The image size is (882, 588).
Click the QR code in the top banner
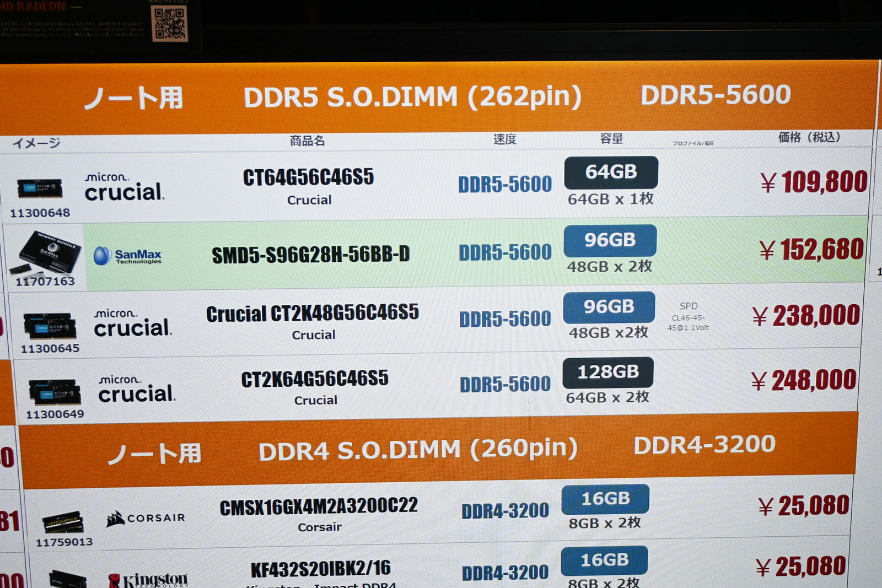[170, 24]
